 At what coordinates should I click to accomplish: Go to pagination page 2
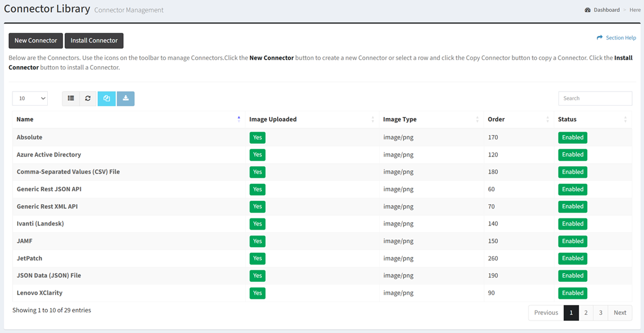[586, 313]
